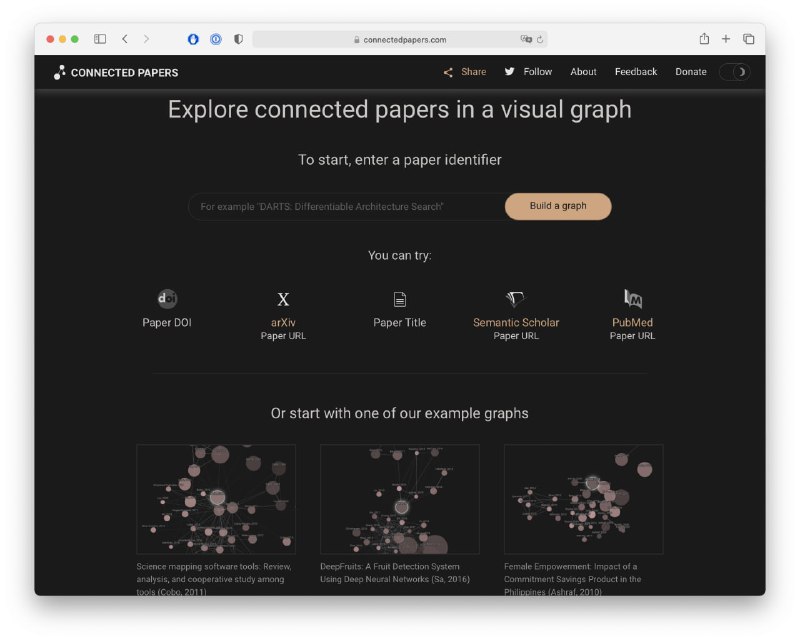This screenshot has height=641, width=800.
Task: Open the arXiv link
Action: tap(283, 323)
